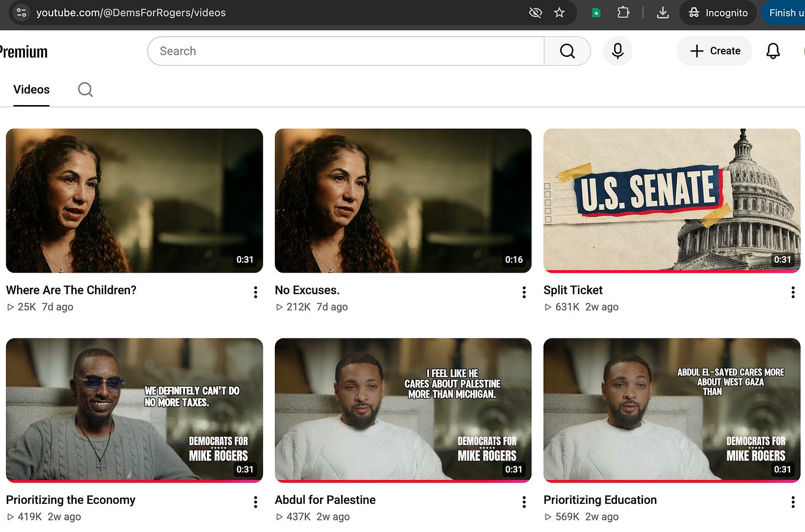The height and width of the screenshot is (532, 805).
Task: Focus the YouTube Search input field
Action: [346, 51]
